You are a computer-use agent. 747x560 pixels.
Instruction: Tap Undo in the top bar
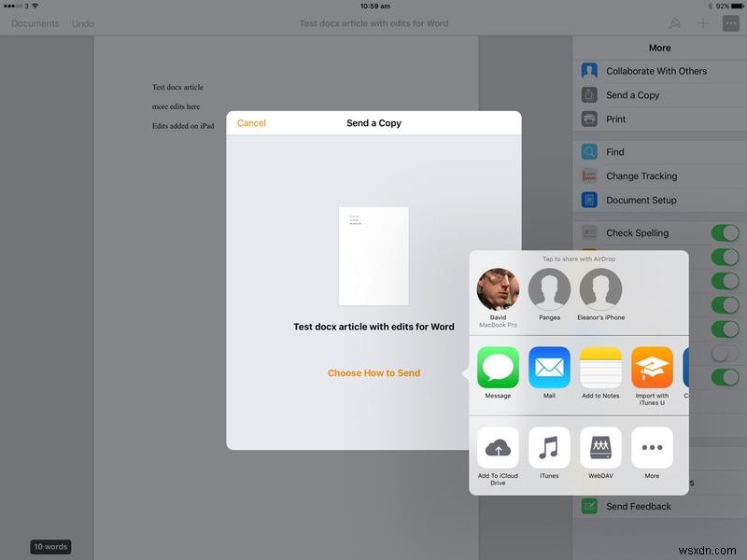tap(83, 23)
